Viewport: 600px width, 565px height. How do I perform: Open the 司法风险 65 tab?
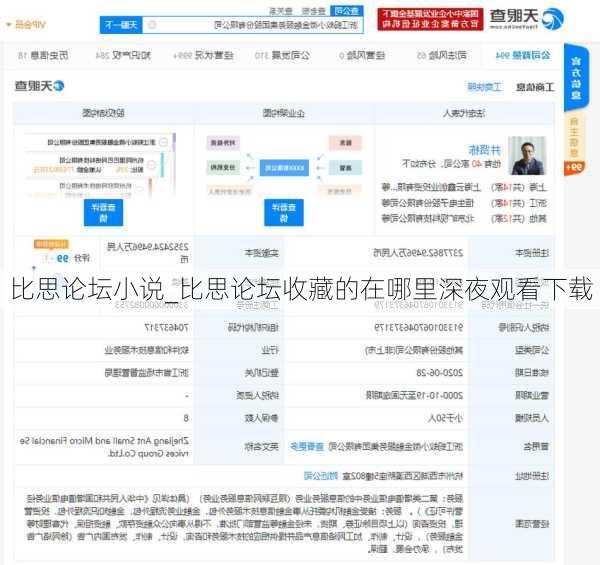click(x=442, y=55)
